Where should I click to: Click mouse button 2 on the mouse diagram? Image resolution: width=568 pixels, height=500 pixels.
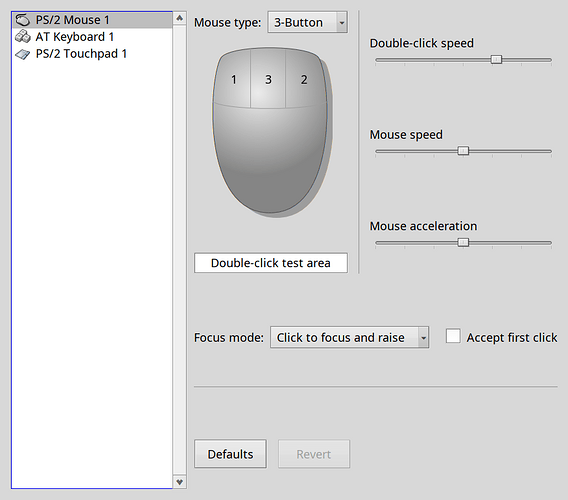(305, 80)
